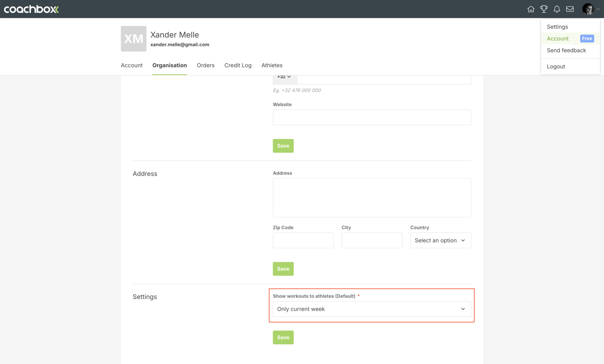Click Logout in the user menu
This screenshot has height=364, width=604.
point(556,66)
